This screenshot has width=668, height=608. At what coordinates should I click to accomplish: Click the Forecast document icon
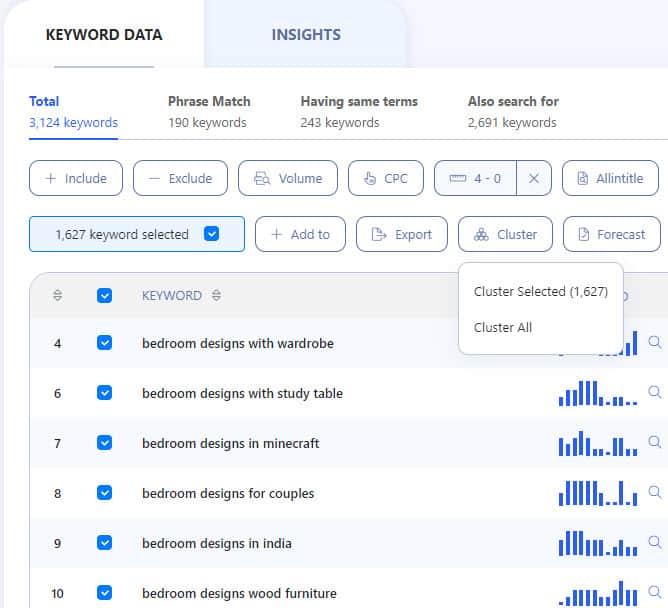(584, 234)
